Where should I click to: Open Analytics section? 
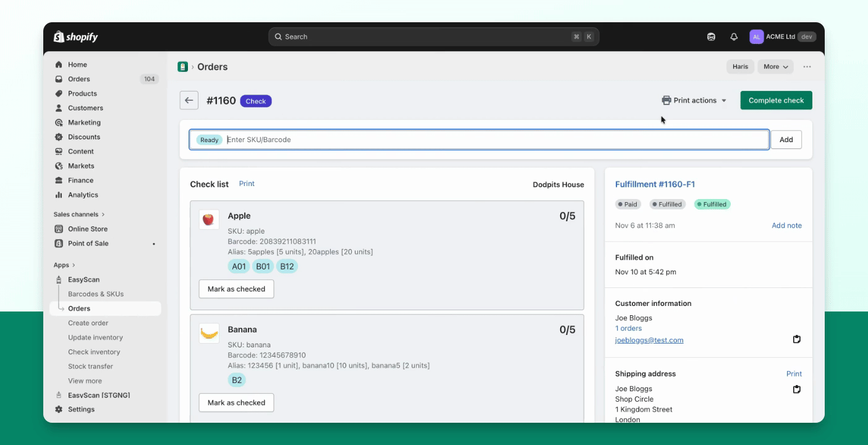[x=83, y=195]
